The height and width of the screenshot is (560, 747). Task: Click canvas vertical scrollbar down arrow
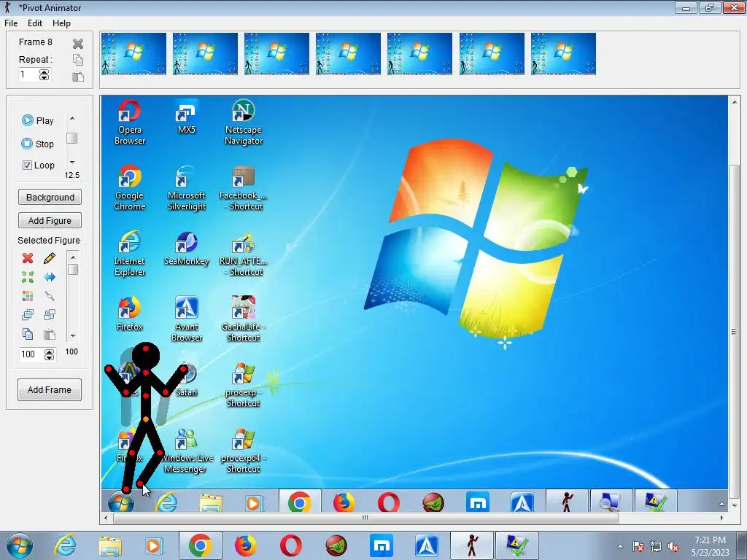[x=734, y=506]
